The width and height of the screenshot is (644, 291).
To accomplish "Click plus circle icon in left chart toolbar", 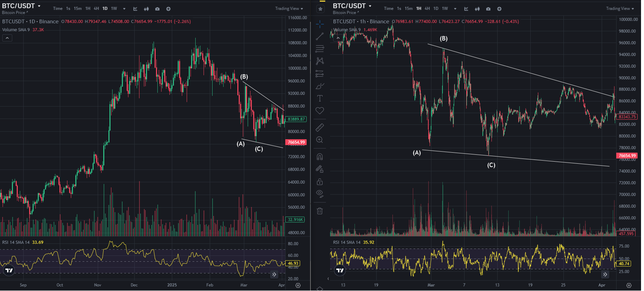I will pyautogui.click(x=169, y=8).
